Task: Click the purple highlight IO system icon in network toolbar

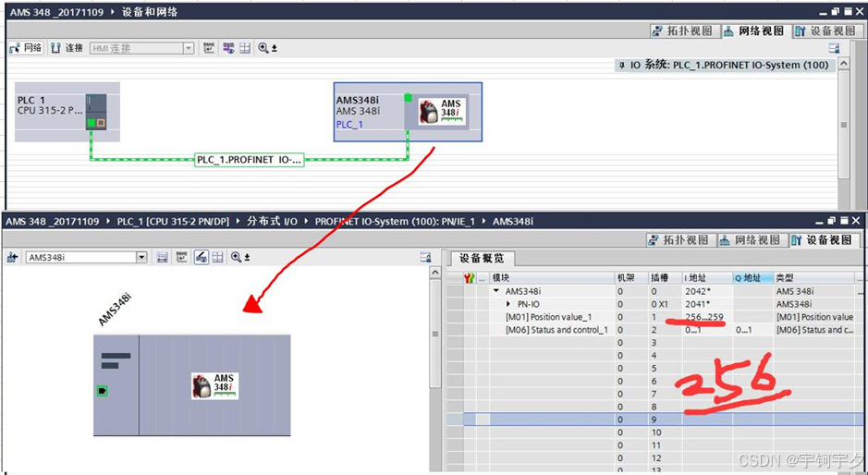Action: pyautogui.click(x=228, y=48)
